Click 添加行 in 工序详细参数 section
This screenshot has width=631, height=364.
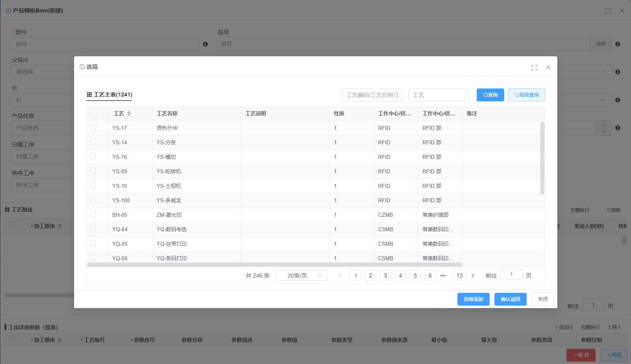point(564,327)
